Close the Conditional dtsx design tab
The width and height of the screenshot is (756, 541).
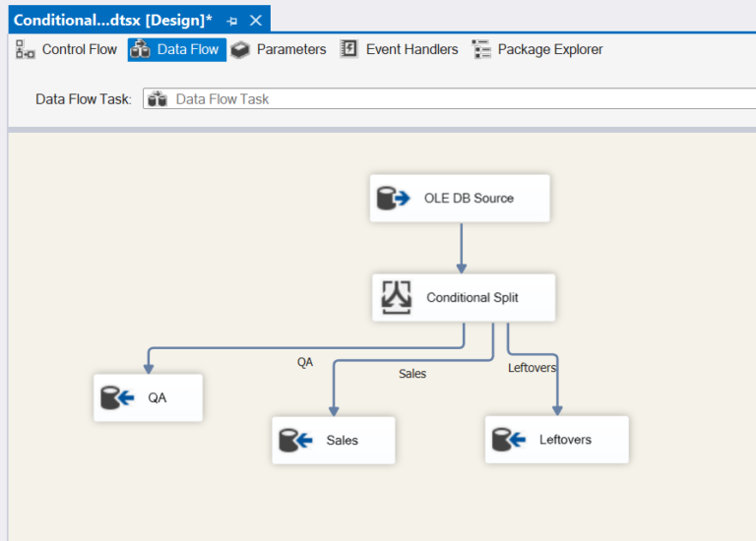click(x=256, y=21)
